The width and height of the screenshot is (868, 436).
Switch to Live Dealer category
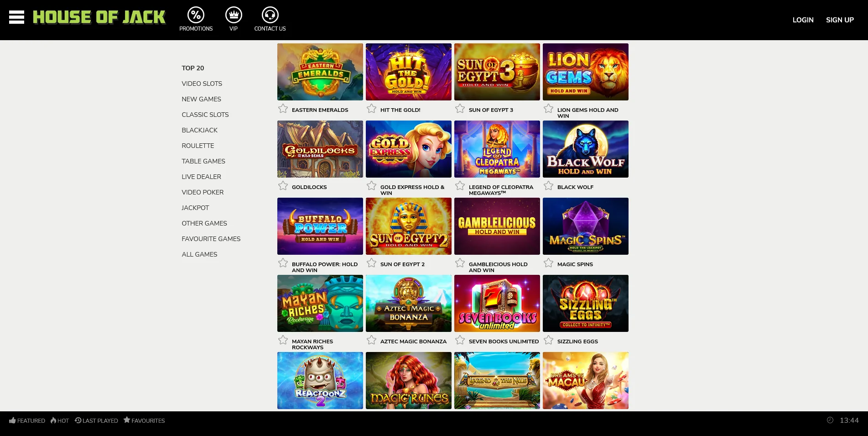[201, 177]
